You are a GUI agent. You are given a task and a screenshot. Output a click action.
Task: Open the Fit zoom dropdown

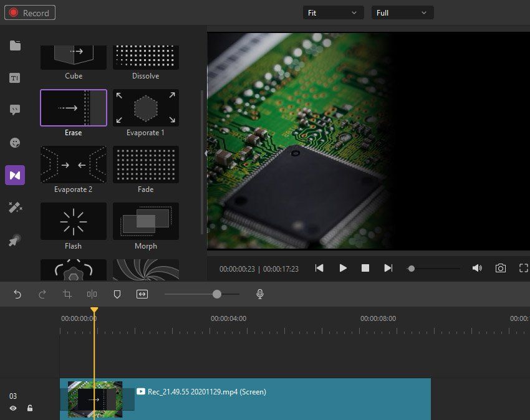pyautogui.click(x=333, y=13)
